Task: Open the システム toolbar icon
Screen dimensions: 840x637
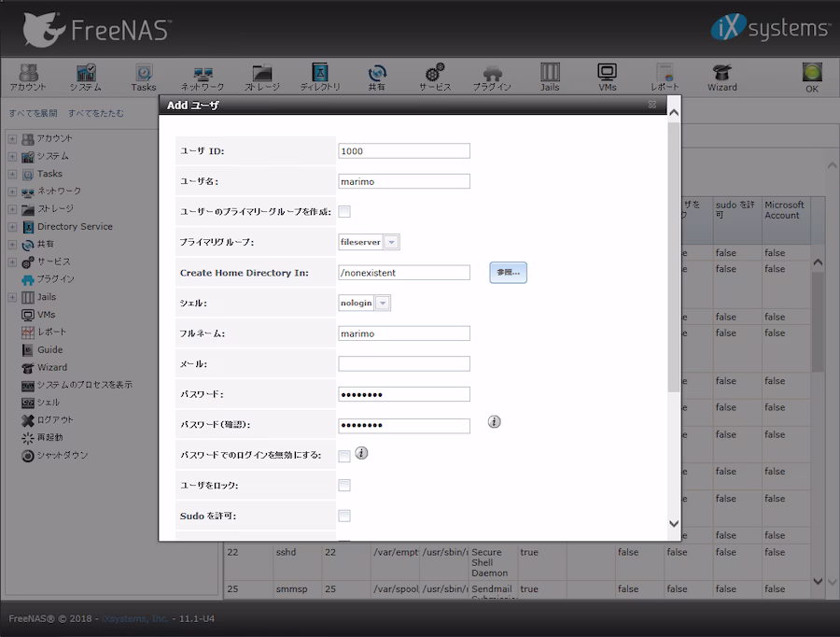Action: (86, 78)
